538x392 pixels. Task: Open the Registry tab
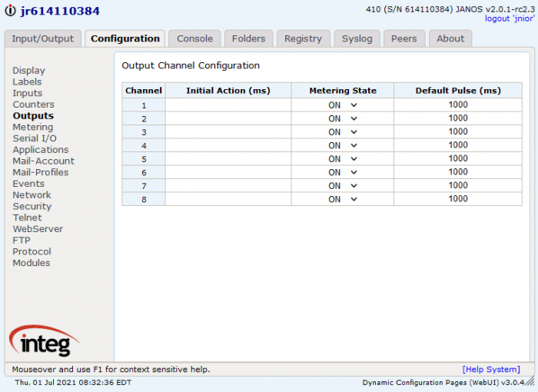tap(303, 38)
